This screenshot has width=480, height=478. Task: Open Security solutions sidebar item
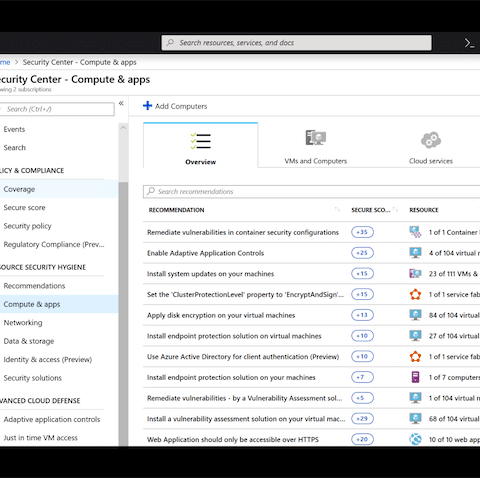33,378
